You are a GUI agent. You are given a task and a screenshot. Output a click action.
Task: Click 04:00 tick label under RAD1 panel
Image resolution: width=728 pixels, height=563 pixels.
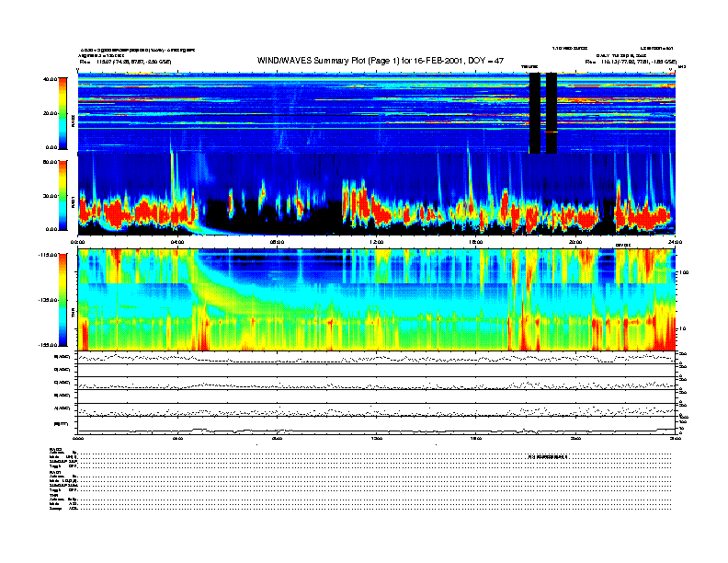tap(177, 242)
